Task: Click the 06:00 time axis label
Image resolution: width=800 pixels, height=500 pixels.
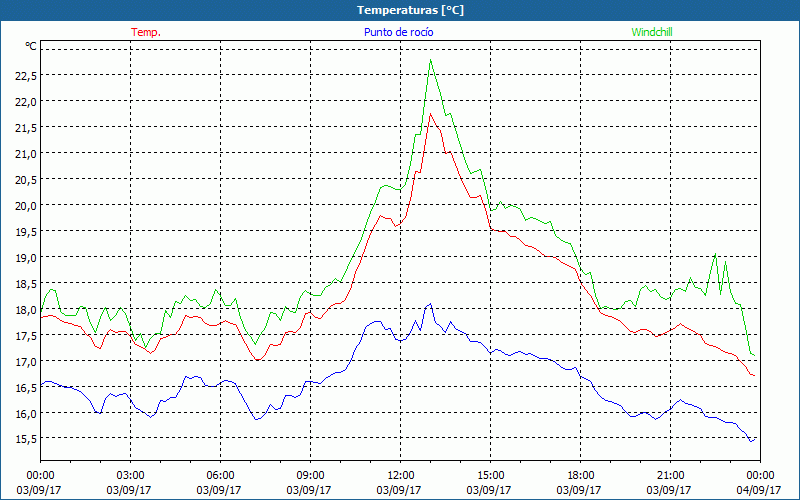Action: click(x=220, y=475)
